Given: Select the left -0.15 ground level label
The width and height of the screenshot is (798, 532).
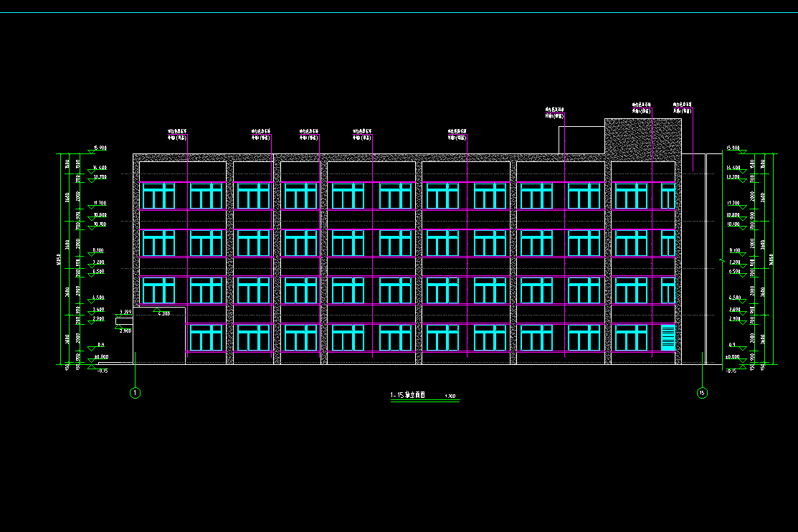Looking at the screenshot, I should pyautogui.click(x=101, y=371).
